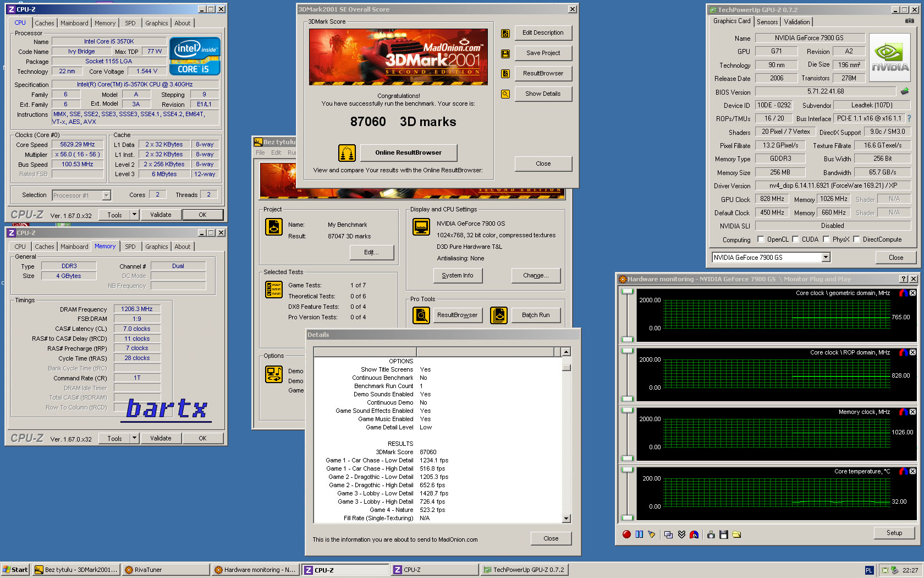Switch to RivaTuner in the taskbar
Screen dimensions: 924x578
pyautogui.click(x=166, y=570)
